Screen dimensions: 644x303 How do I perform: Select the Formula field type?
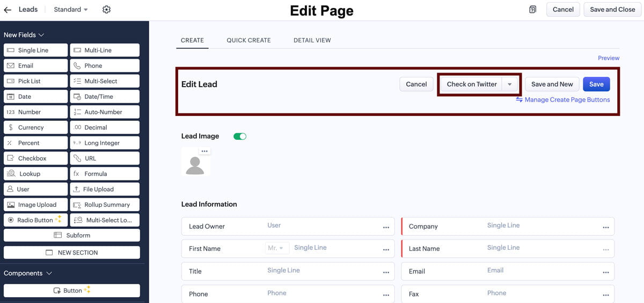pyautogui.click(x=105, y=174)
